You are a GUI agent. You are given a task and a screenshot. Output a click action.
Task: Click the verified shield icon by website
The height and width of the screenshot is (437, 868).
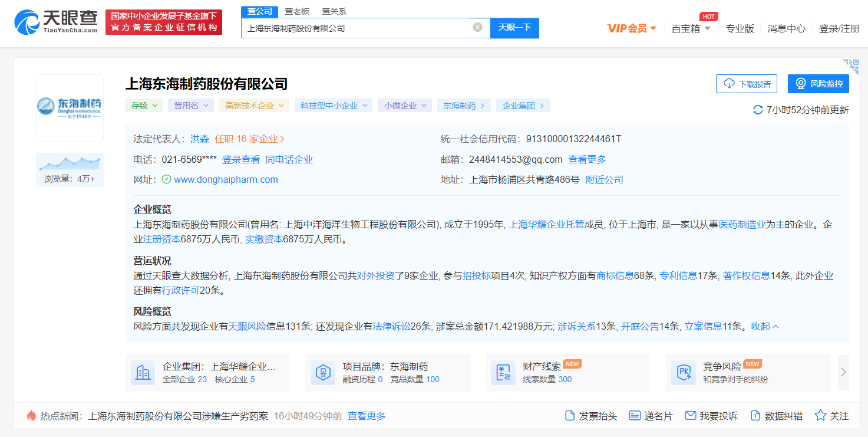[x=167, y=179]
